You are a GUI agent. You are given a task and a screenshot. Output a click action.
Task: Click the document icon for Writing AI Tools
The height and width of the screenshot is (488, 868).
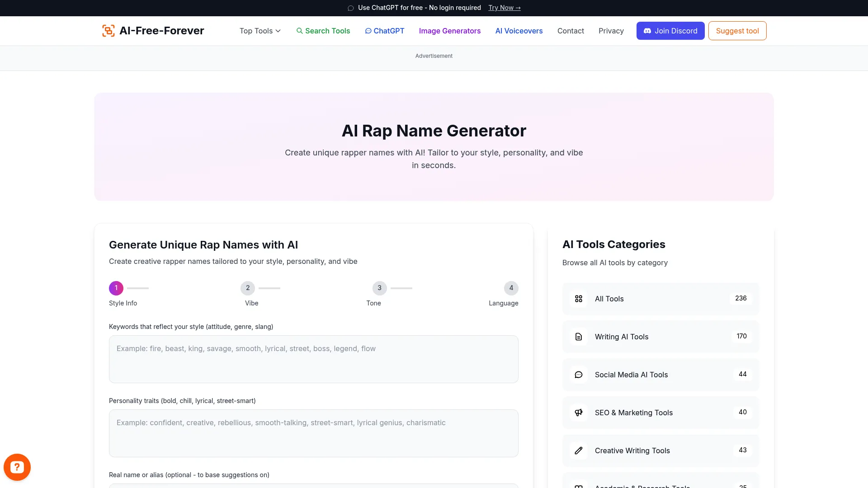(x=579, y=336)
